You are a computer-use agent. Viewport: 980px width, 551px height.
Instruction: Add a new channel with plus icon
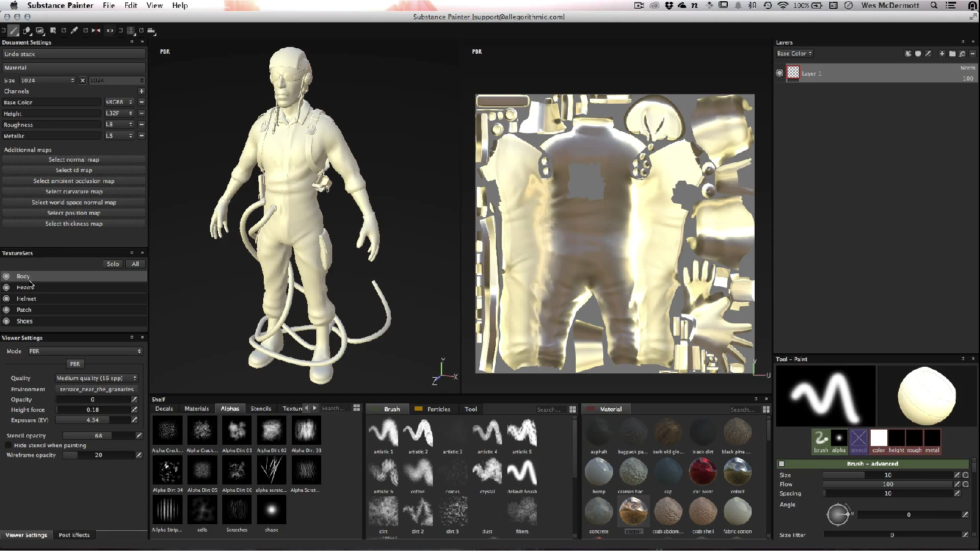tap(141, 92)
